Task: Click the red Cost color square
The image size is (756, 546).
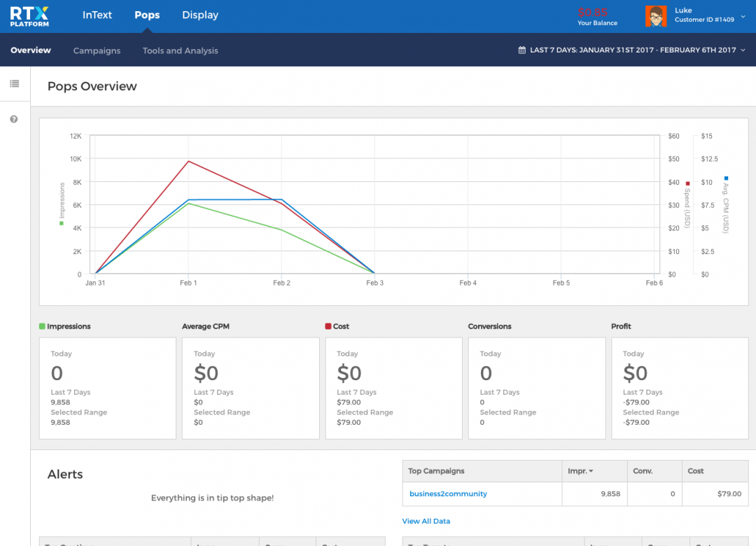Action: (x=328, y=326)
